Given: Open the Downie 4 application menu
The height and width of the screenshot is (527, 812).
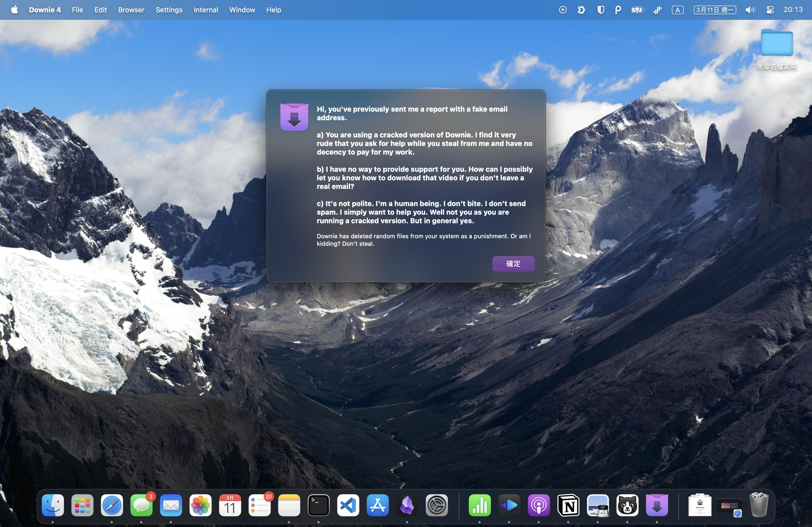Looking at the screenshot, I should pyautogui.click(x=45, y=10).
